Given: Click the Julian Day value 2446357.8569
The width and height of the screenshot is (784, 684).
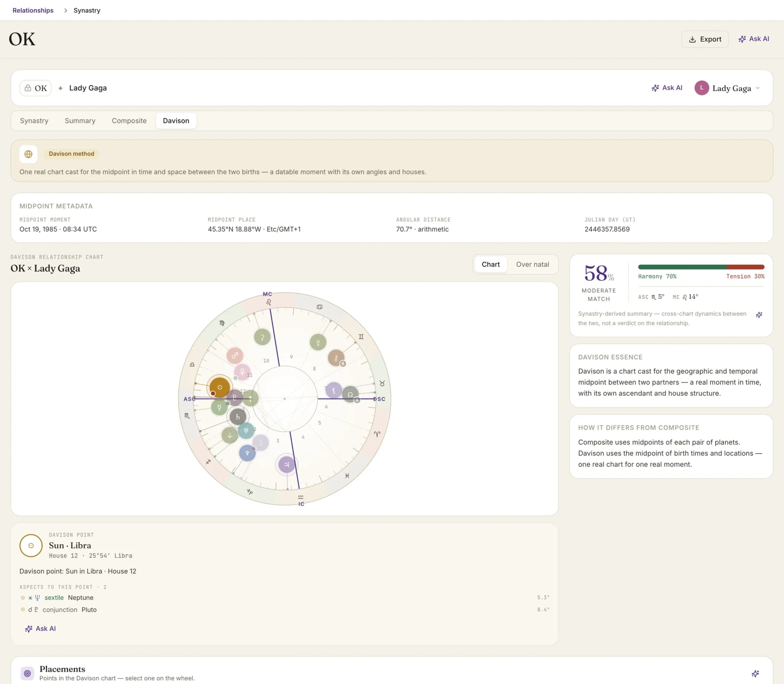Looking at the screenshot, I should [607, 229].
